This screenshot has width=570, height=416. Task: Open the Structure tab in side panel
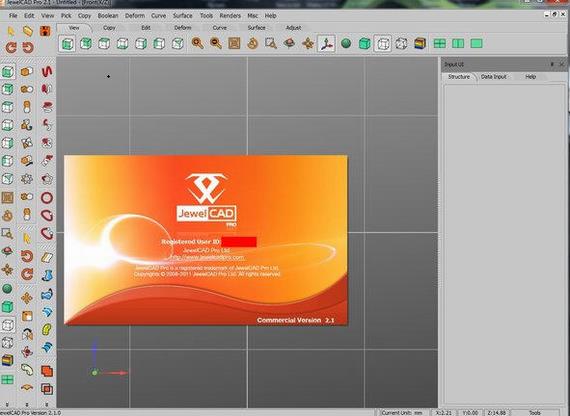click(x=459, y=77)
